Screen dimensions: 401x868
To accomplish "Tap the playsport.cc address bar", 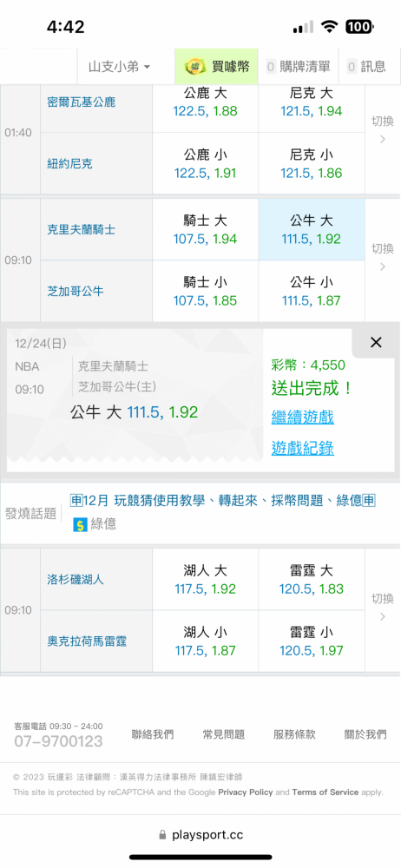I will pyautogui.click(x=200, y=835).
